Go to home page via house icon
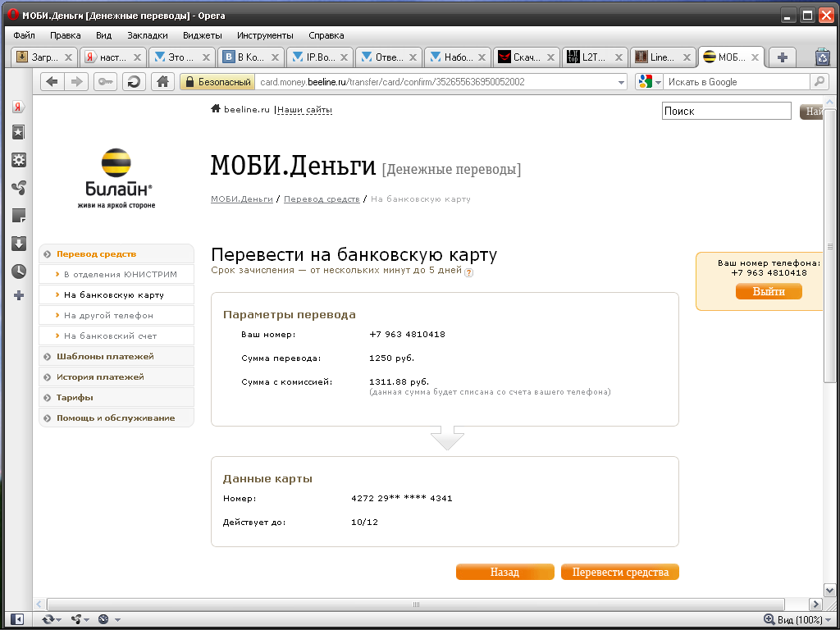Viewport: 840px width, 630px height. [x=163, y=82]
